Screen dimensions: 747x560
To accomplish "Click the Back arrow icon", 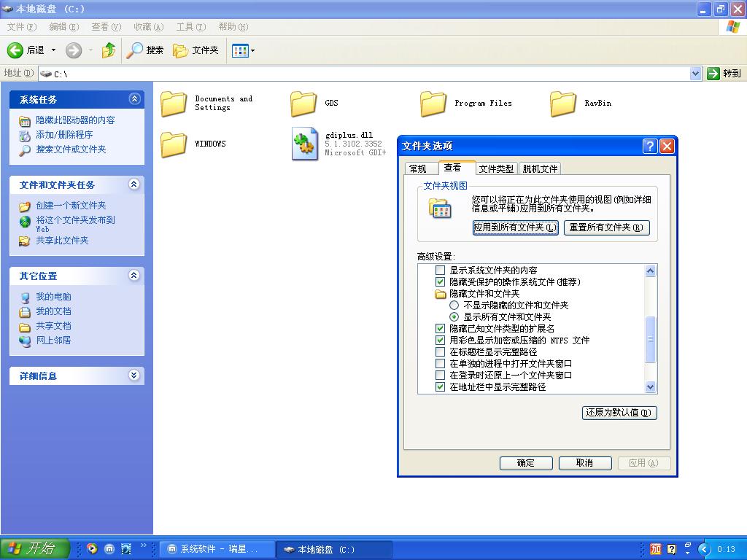I will coord(15,50).
